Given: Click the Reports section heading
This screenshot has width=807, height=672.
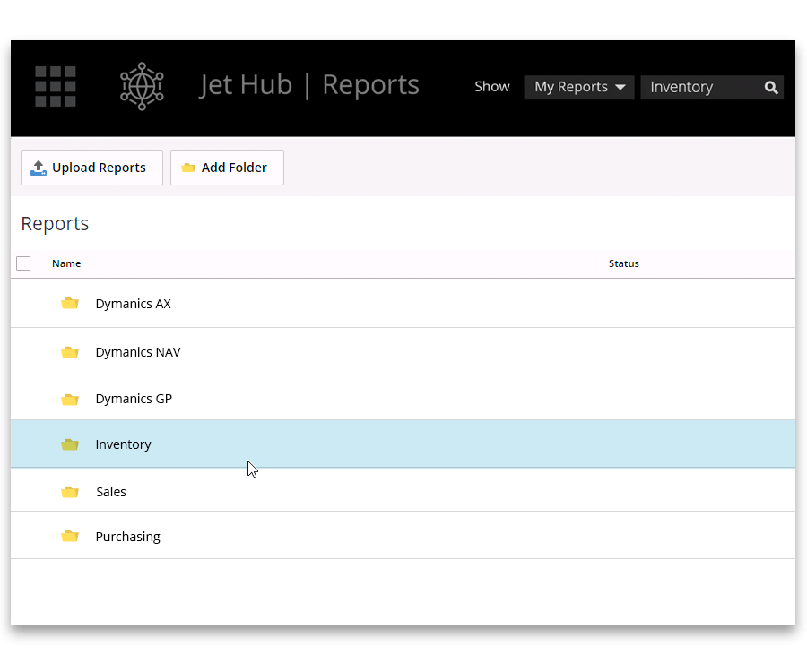Looking at the screenshot, I should point(55,224).
